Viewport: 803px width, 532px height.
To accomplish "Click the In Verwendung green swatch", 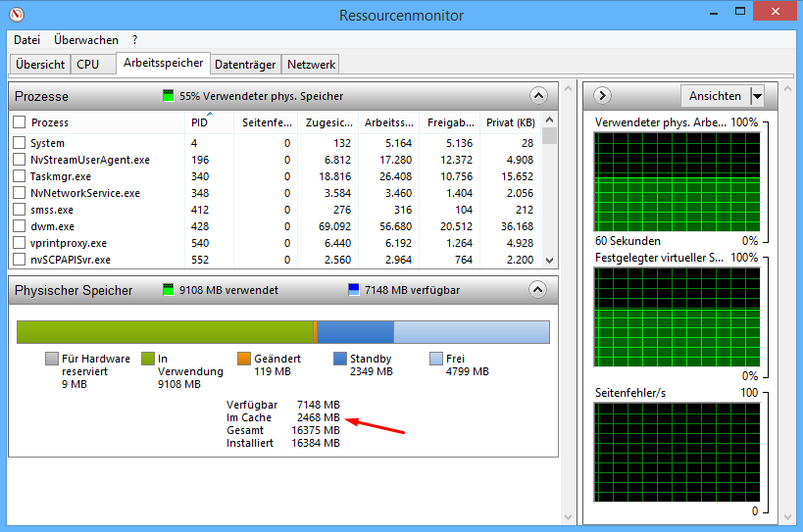I will 147,359.
